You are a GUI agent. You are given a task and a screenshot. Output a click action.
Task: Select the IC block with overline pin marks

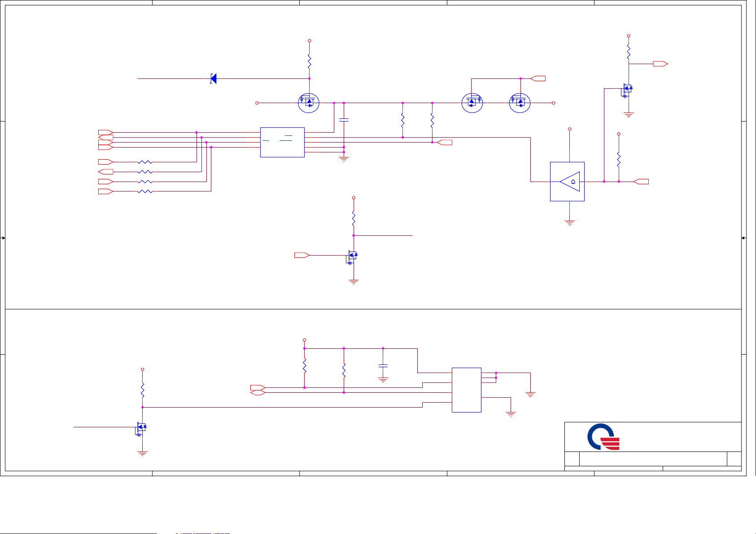coord(282,142)
